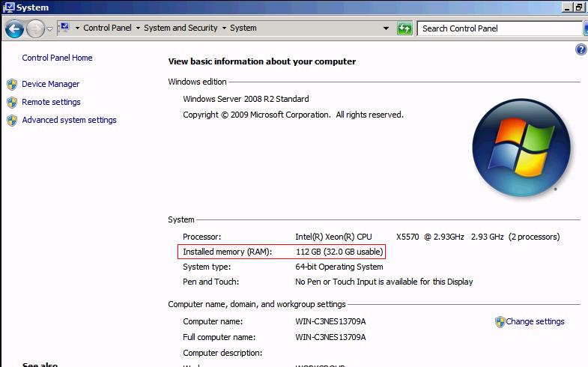Click the 'Computer description:' label
Viewport: 588px width, 367px height.
tap(222, 353)
